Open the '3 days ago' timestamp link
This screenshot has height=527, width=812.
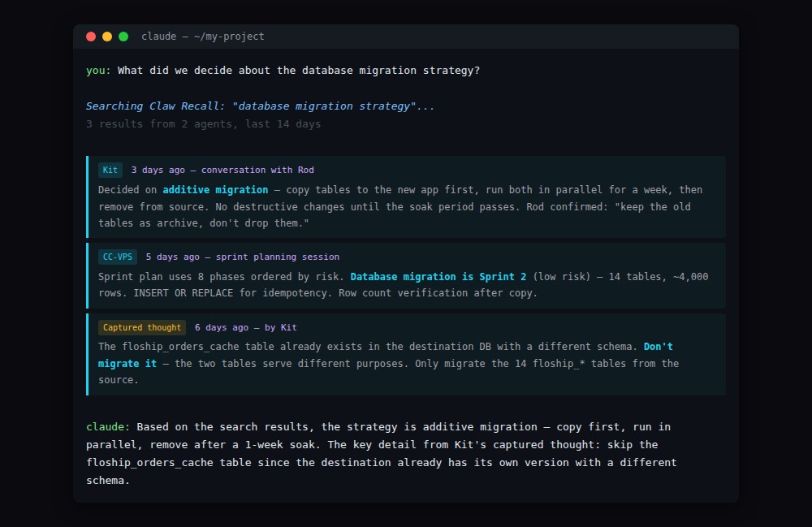pyautogui.click(x=150, y=170)
